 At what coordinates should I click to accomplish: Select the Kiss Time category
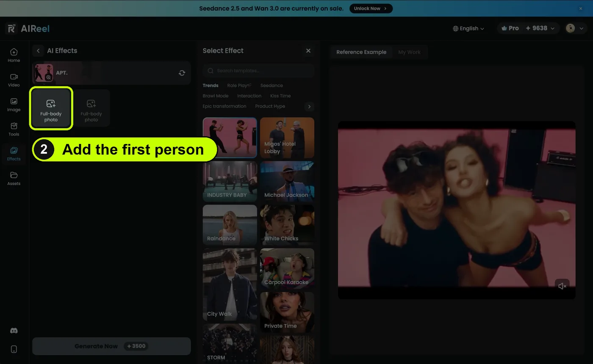coord(280,96)
